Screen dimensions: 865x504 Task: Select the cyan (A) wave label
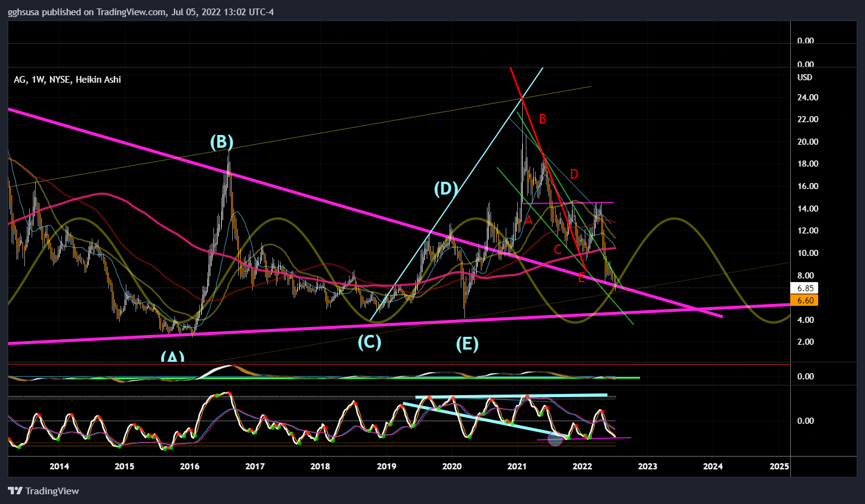[x=173, y=357]
